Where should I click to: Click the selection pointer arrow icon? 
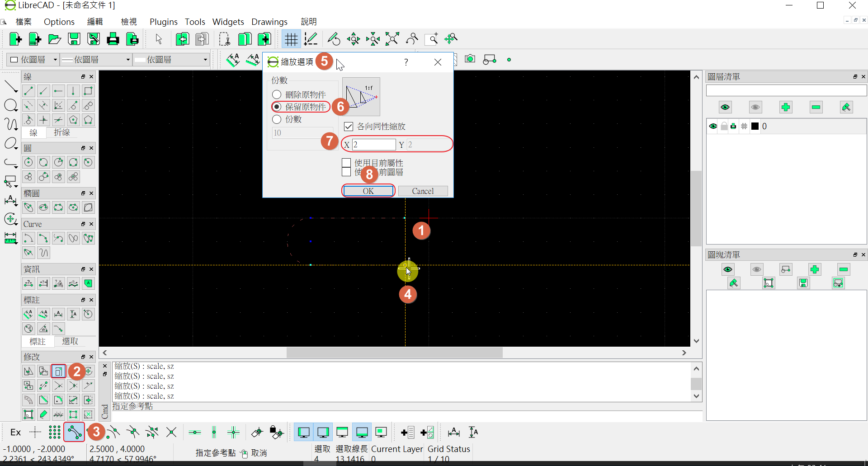pos(159,39)
